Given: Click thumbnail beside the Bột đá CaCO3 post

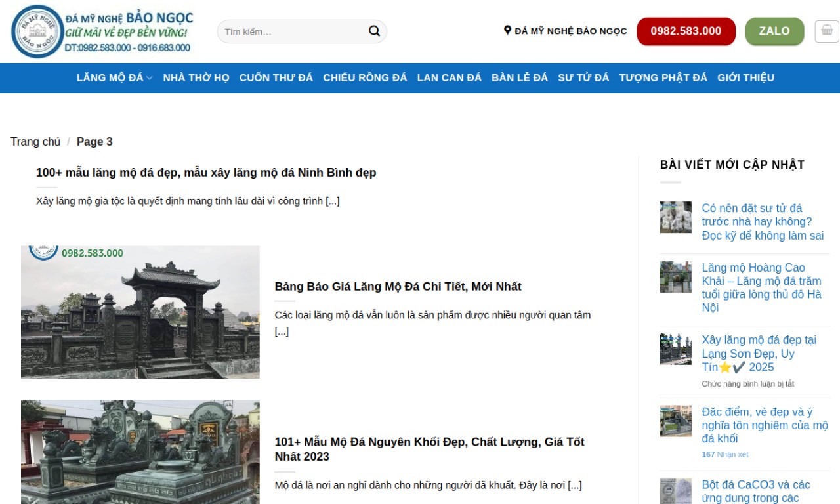Looking at the screenshot, I should pos(676,491).
